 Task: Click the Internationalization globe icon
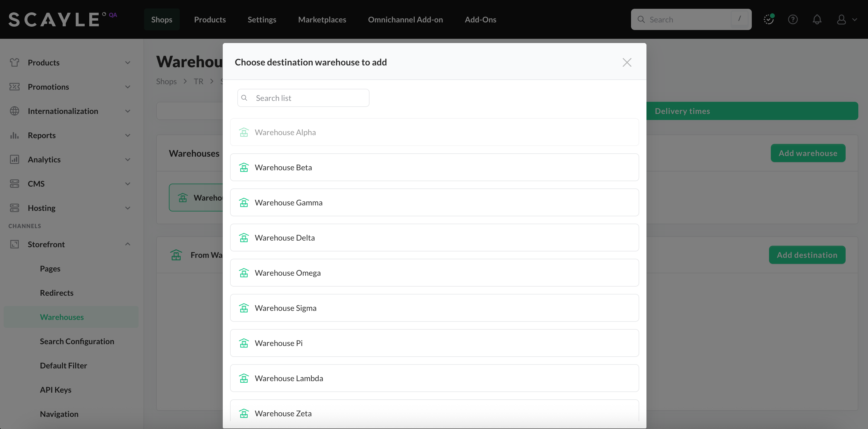(14, 111)
